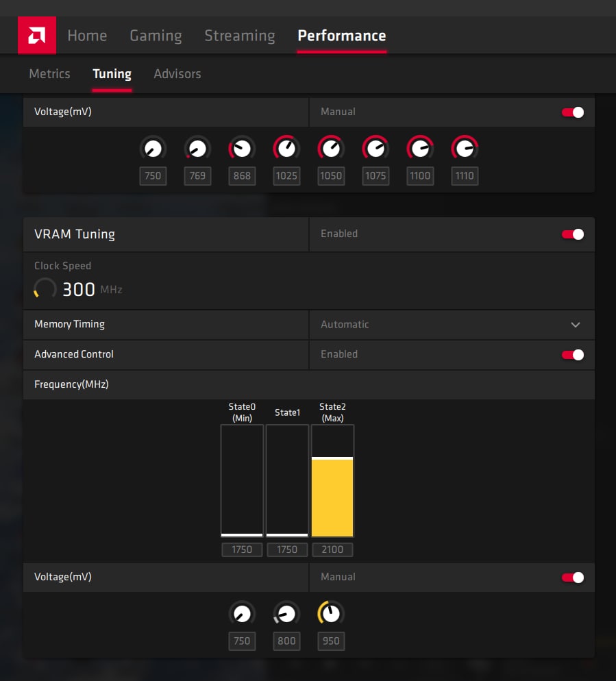Click the VRAM voltage field showing 950
616x681 pixels.
(331, 641)
